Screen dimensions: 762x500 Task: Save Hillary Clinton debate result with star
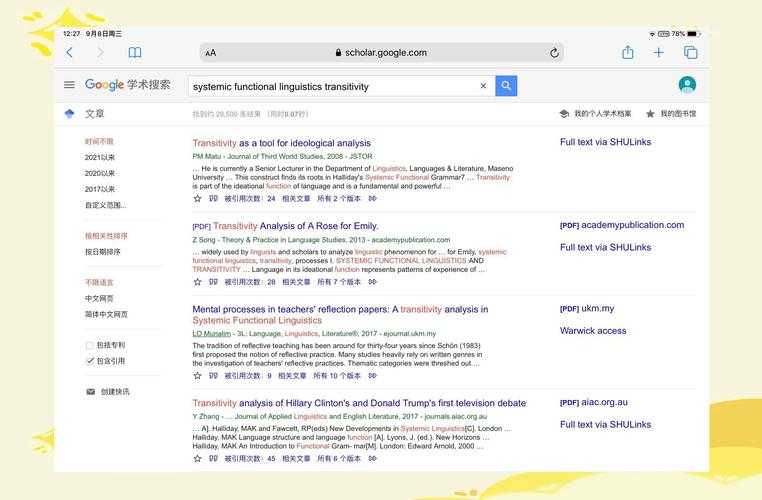(x=197, y=458)
